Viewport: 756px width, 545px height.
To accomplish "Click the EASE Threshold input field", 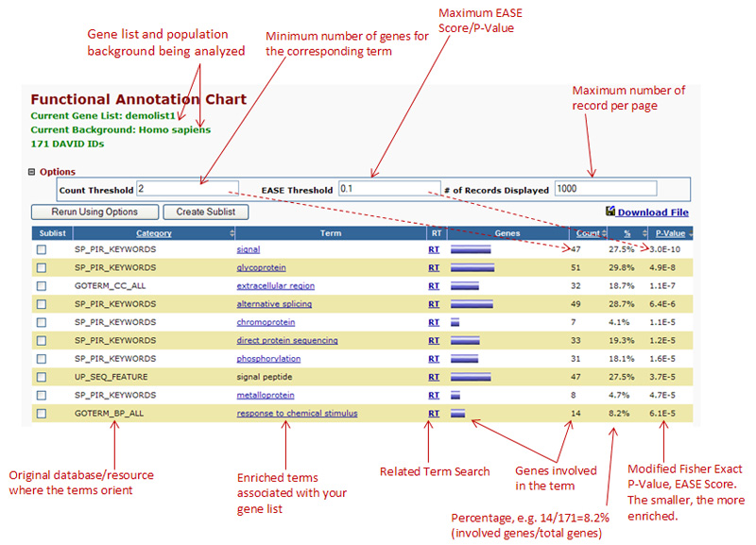I will pos(388,189).
